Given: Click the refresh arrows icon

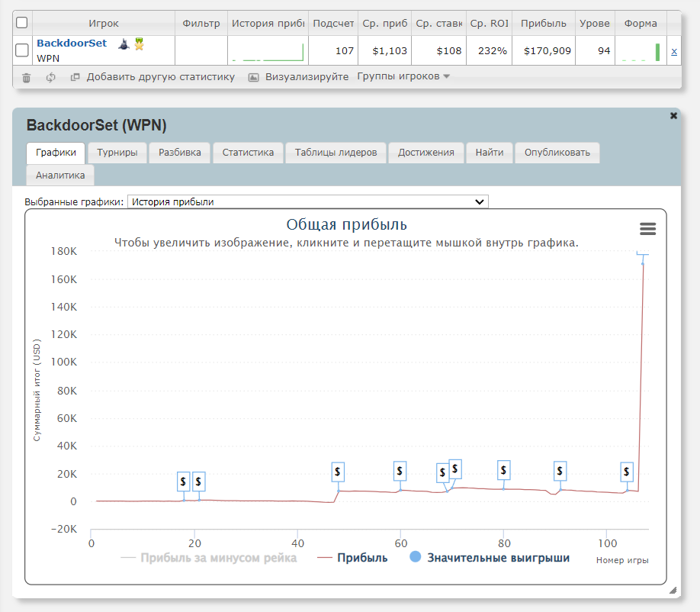Looking at the screenshot, I should [x=51, y=77].
